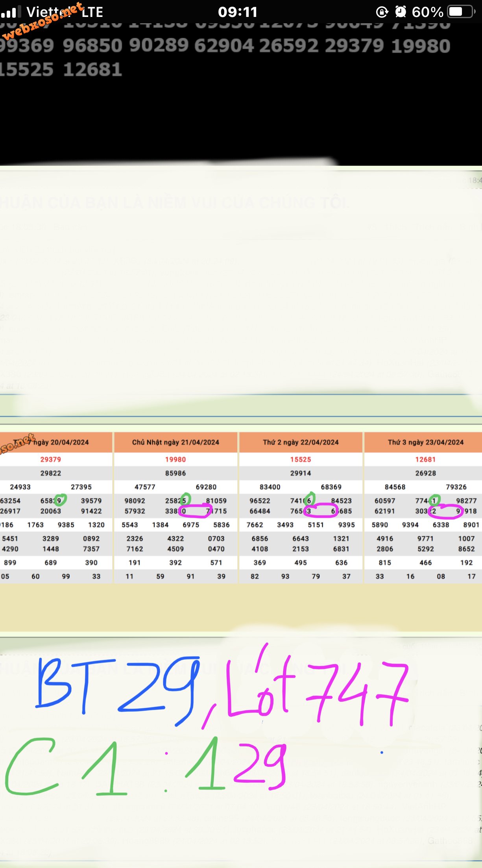Tap the cellular signal bars icon
The width and height of the screenshot is (482, 868).
[x=9, y=13]
